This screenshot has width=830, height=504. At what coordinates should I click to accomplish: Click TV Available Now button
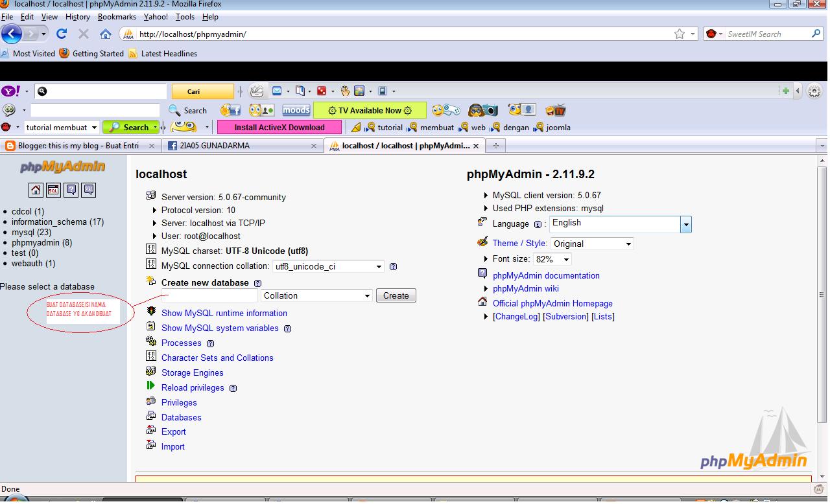pyautogui.click(x=370, y=110)
